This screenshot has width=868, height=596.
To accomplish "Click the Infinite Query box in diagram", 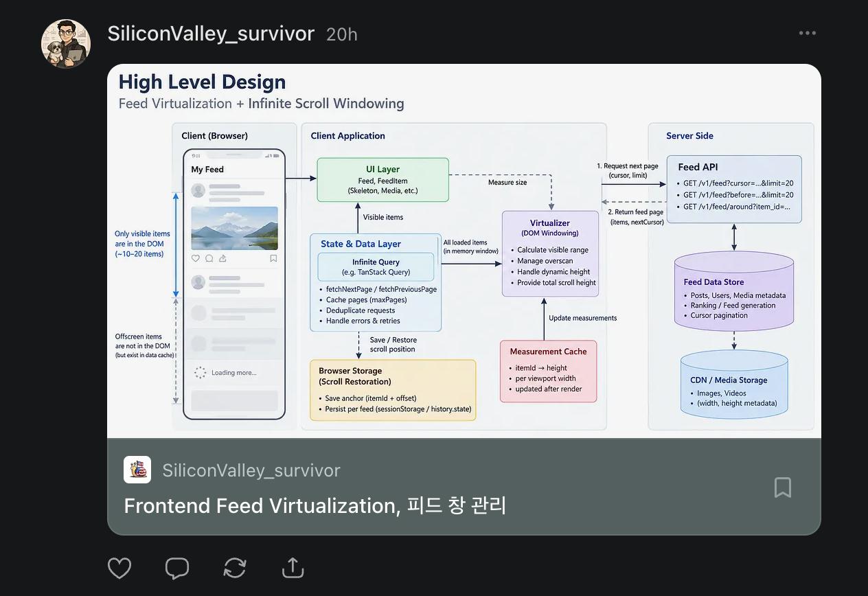I will tap(376, 266).
